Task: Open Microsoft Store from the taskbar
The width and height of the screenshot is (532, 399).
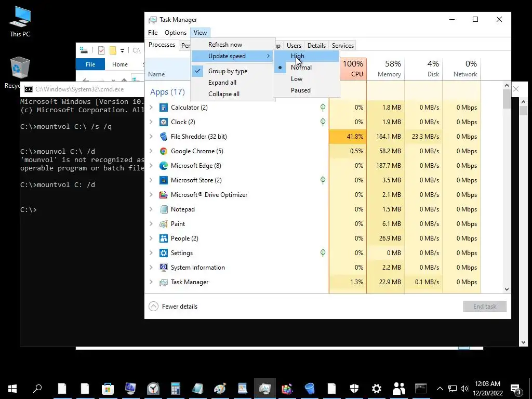Action: pos(108,389)
